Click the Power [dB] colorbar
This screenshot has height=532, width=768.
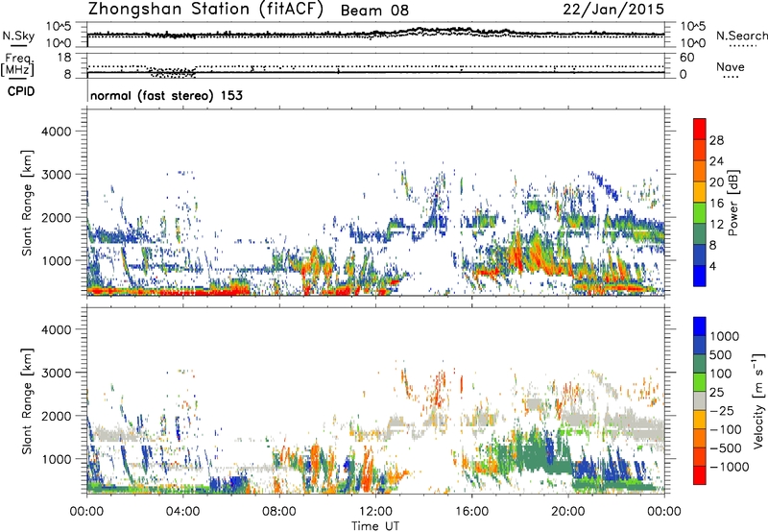700,203
